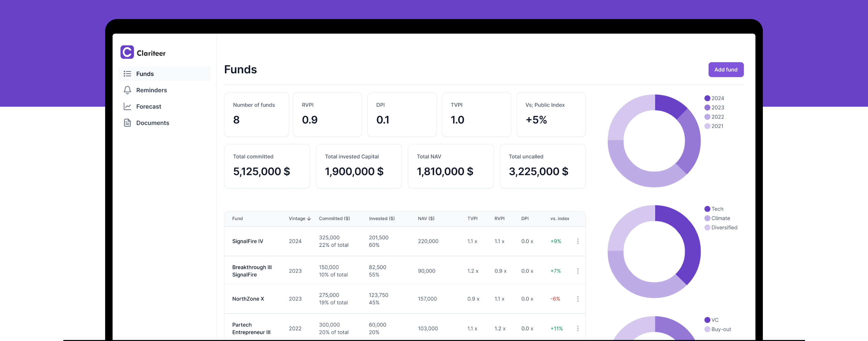Click the TVPI column header
The height and width of the screenshot is (341, 868).
pos(472,218)
